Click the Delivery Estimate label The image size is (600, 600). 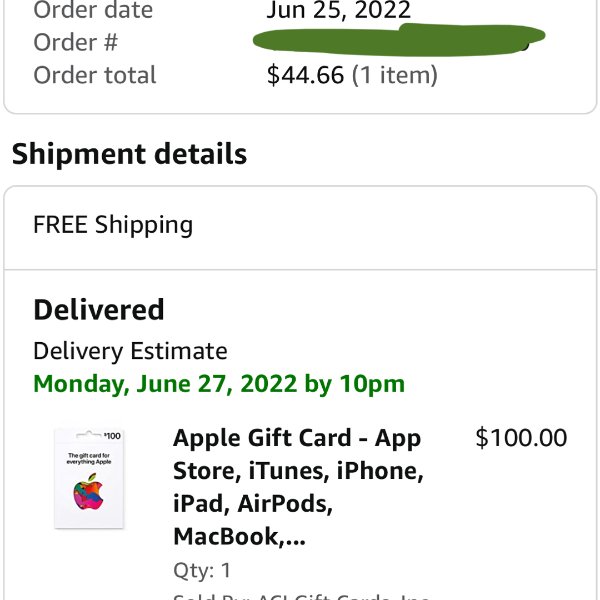[x=130, y=351]
